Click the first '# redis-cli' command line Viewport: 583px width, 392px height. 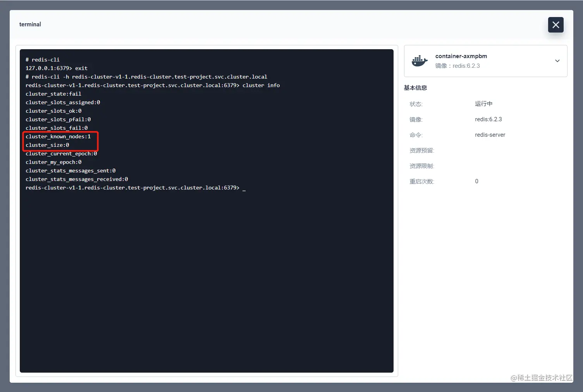tap(43, 60)
